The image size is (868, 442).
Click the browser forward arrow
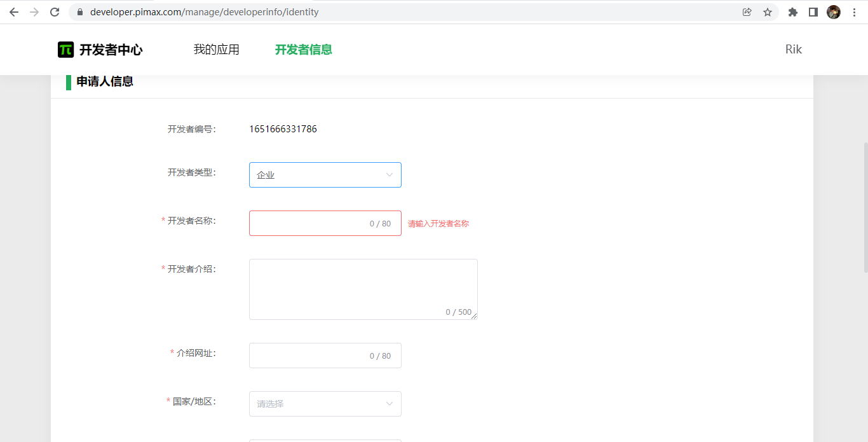click(x=34, y=12)
